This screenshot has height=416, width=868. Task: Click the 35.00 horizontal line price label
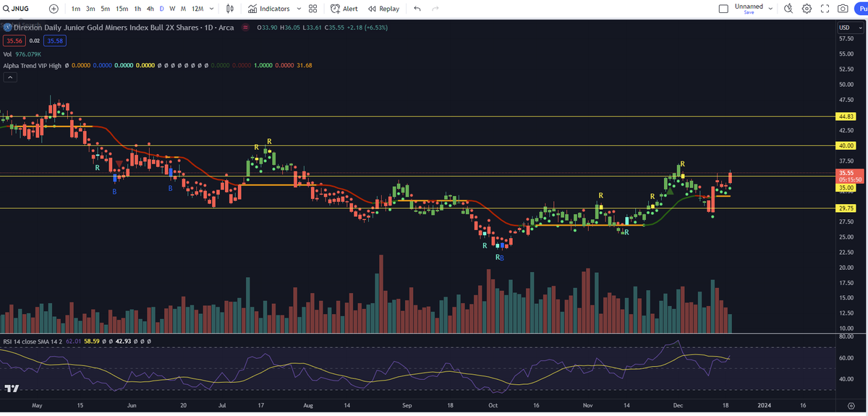tap(846, 187)
